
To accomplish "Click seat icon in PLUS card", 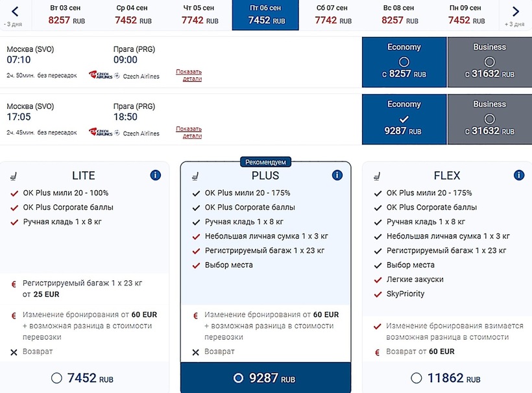I will [x=195, y=176].
